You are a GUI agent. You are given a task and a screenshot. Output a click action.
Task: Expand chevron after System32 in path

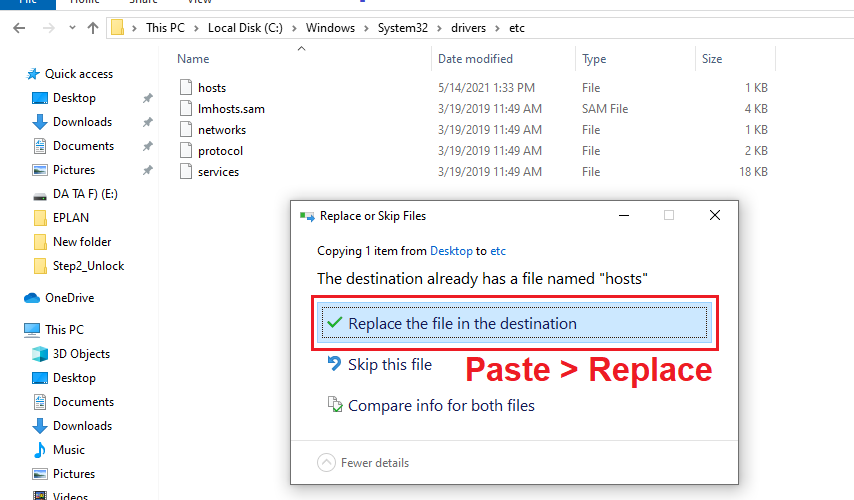(x=435, y=28)
